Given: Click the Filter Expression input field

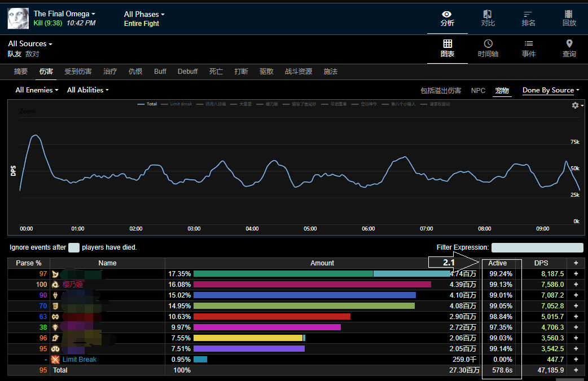Looking at the screenshot, I should (537, 248).
